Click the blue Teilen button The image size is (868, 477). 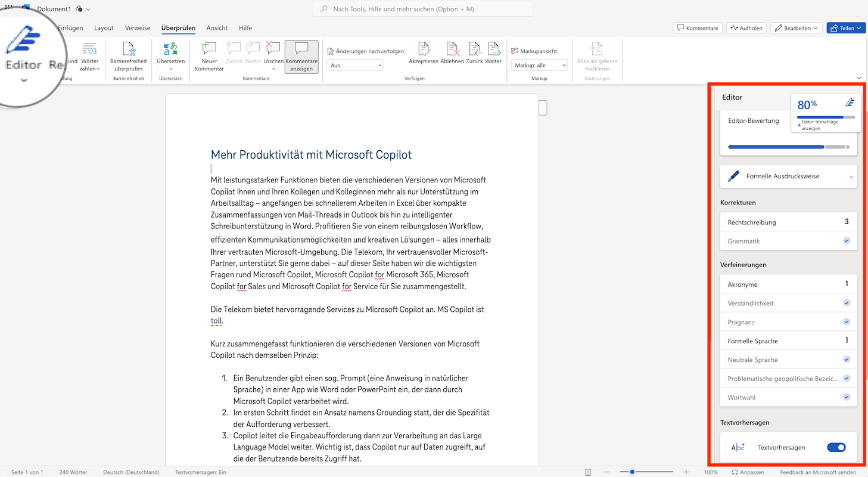pyautogui.click(x=846, y=28)
